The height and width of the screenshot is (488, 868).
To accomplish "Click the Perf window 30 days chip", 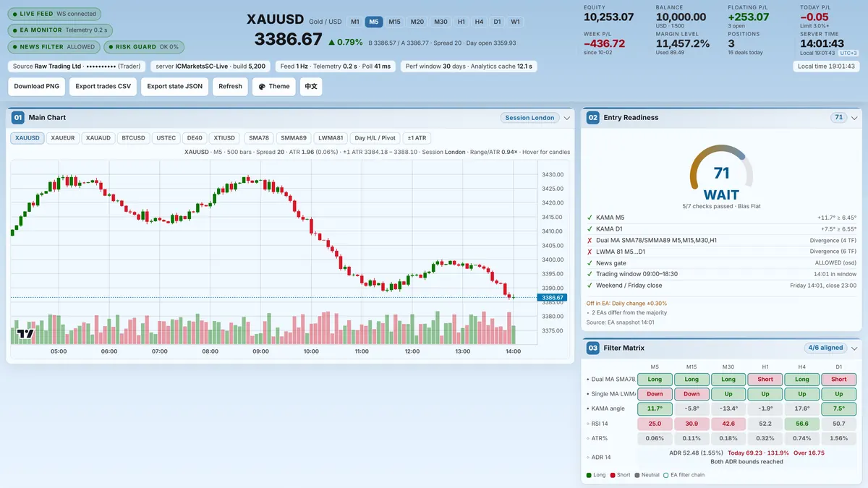I will pos(469,67).
